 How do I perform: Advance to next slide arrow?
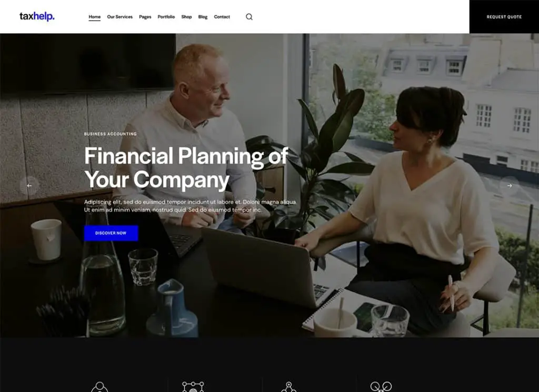tap(510, 186)
